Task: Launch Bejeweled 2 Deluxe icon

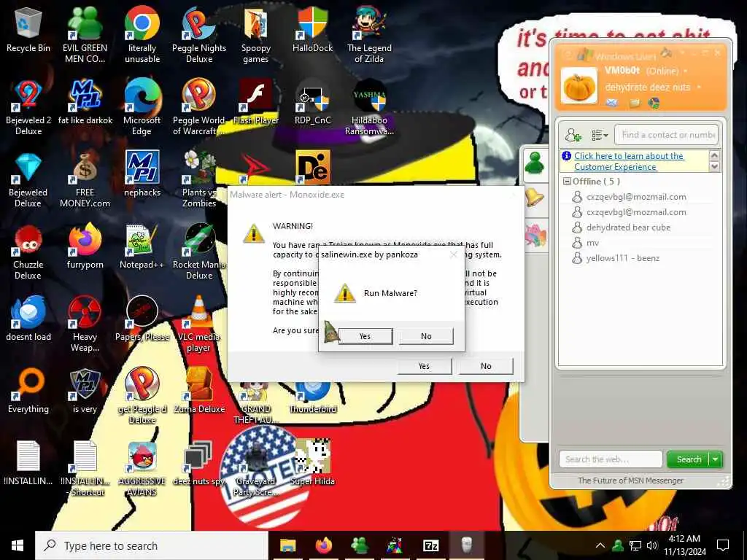Action: point(28,108)
